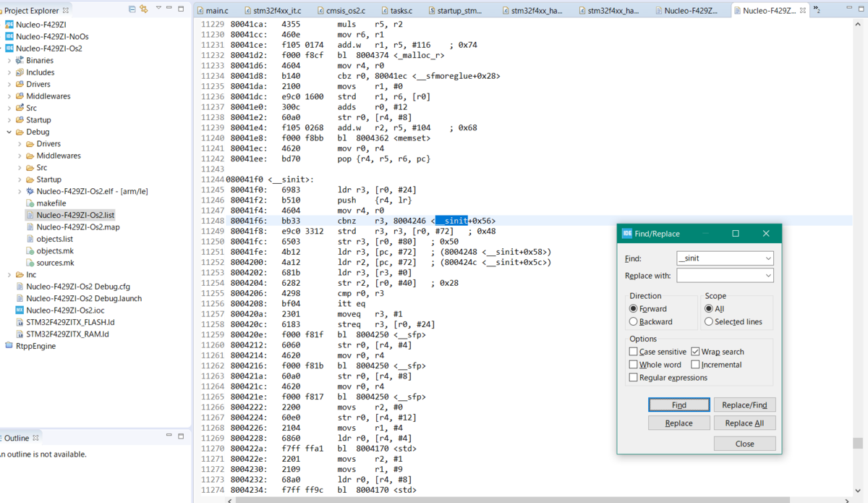Check the Regular expressions option
The width and height of the screenshot is (868, 503).
click(x=633, y=377)
